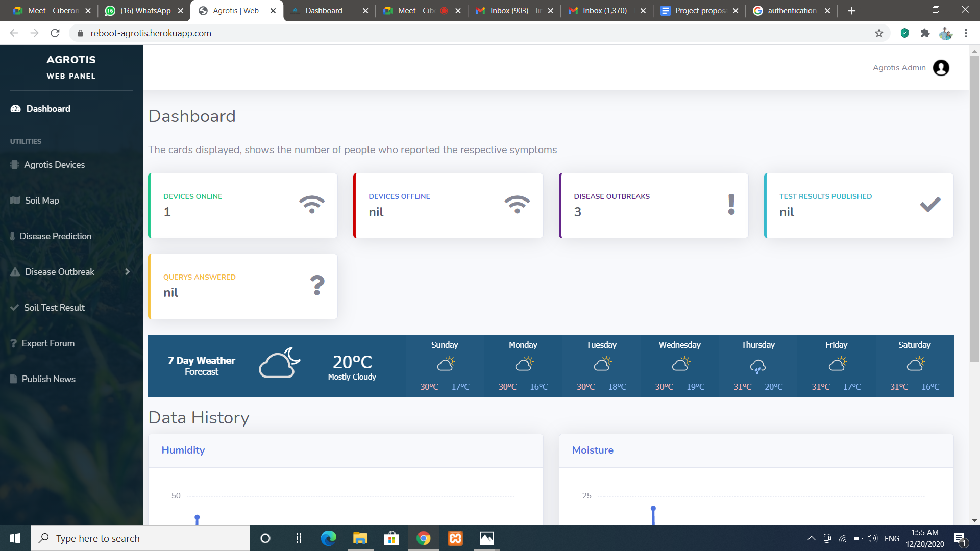Click the Windows taskbar search box
The width and height of the screenshot is (980, 551).
click(x=140, y=538)
